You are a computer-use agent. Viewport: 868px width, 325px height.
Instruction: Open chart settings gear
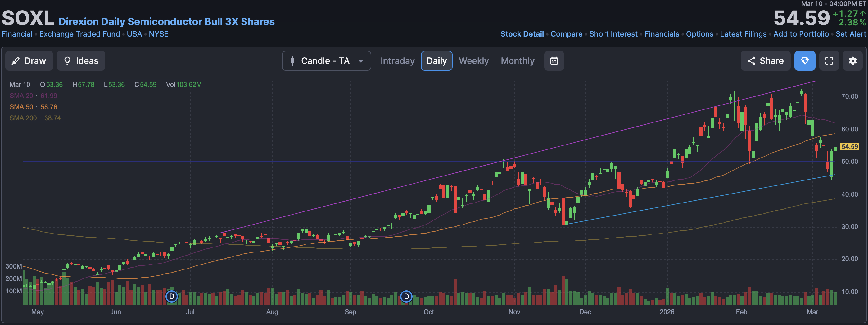pyautogui.click(x=852, y=61)
